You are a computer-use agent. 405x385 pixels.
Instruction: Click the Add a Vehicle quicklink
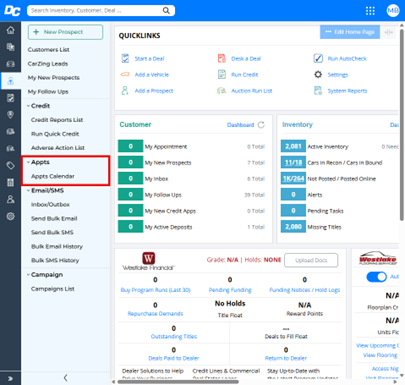click(152, 75)
